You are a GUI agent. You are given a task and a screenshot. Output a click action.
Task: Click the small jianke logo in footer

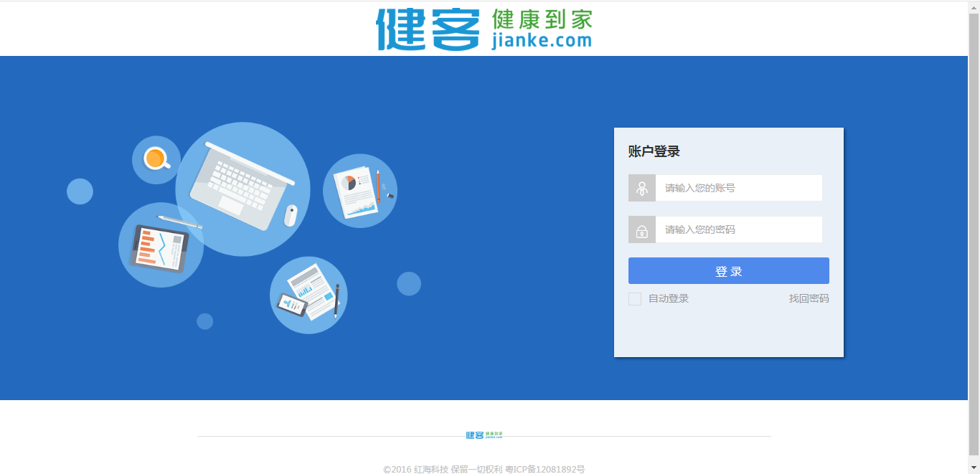484,435
